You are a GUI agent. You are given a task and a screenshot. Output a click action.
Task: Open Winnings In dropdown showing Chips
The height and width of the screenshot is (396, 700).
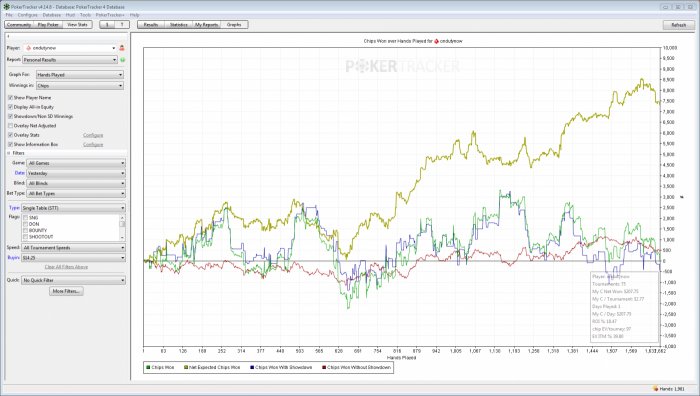(79, 86)
